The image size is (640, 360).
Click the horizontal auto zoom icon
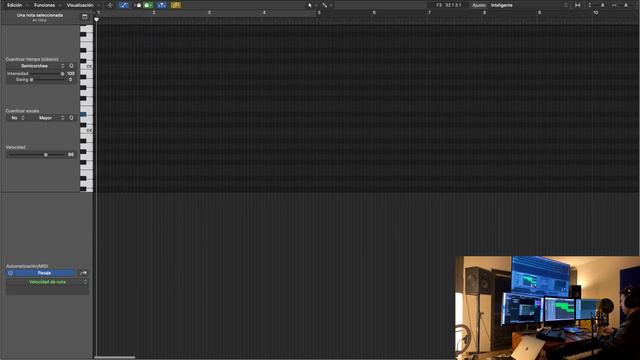coord(578,5)
